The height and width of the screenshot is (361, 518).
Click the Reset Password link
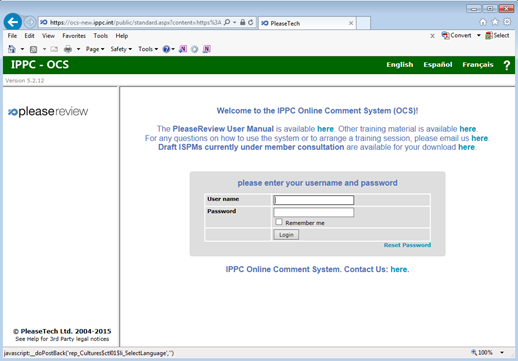pos(407,245)
